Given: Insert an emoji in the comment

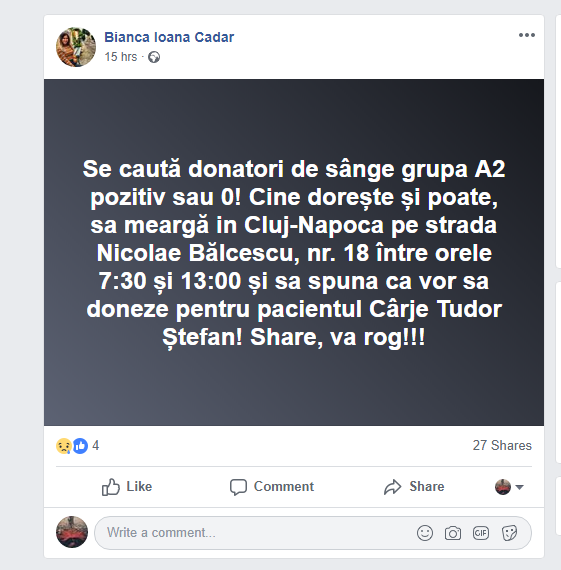Looking at the screenshot, I should coord(425,533).
